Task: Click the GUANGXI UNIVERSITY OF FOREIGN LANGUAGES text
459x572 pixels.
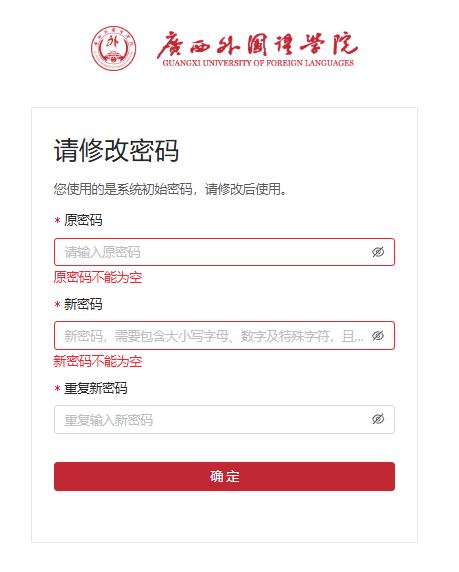Action: 258,63
